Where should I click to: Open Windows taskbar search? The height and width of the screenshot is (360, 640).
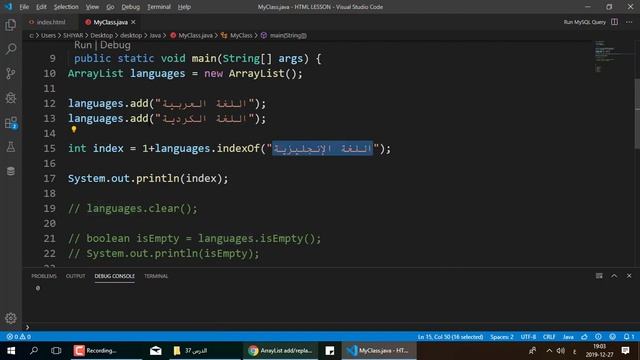[x=34, y=351]
